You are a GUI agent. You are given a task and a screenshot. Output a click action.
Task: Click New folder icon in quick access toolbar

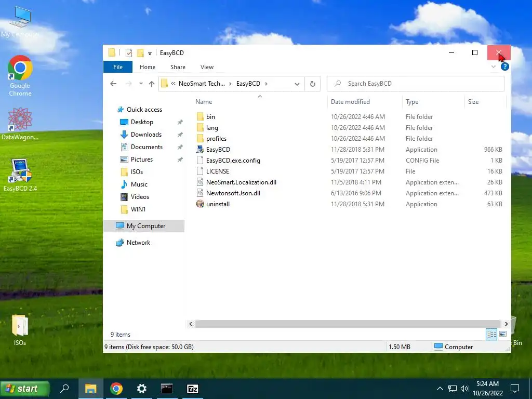coord(140,53)
